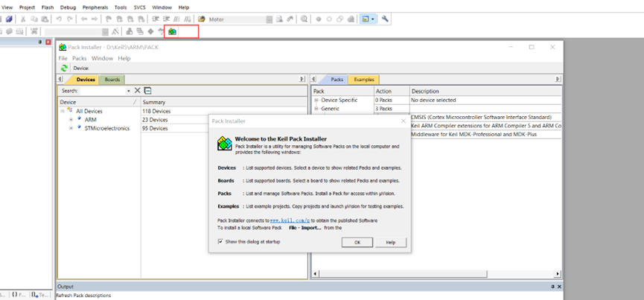Click the Collapse All icon beside search

point(148,90)
